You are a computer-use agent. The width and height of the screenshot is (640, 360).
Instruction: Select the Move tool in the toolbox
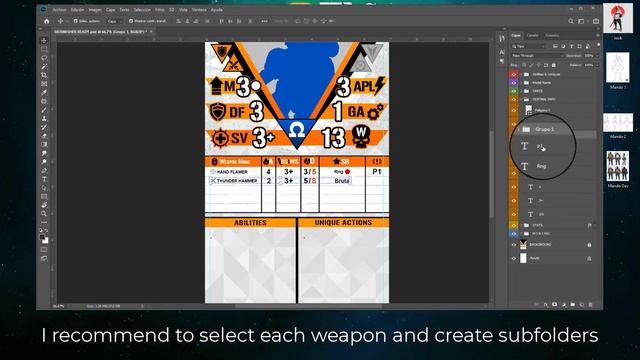point(44,41)
